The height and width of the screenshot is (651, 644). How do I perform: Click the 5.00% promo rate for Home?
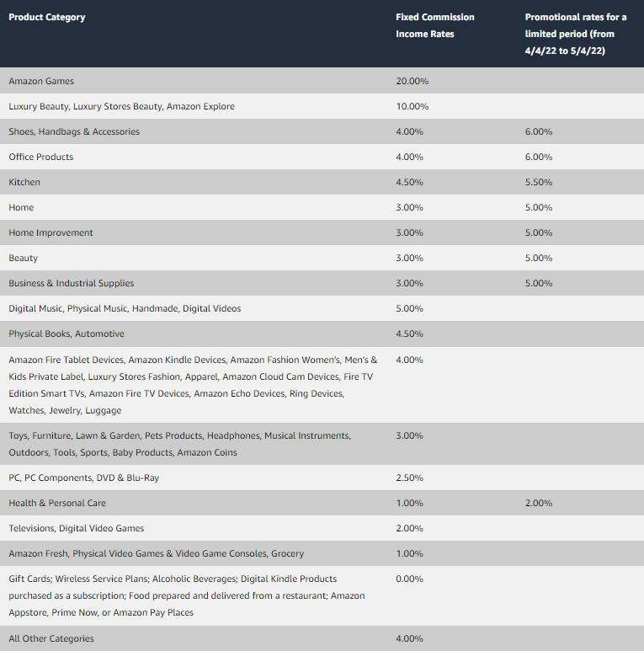[538, 207]
